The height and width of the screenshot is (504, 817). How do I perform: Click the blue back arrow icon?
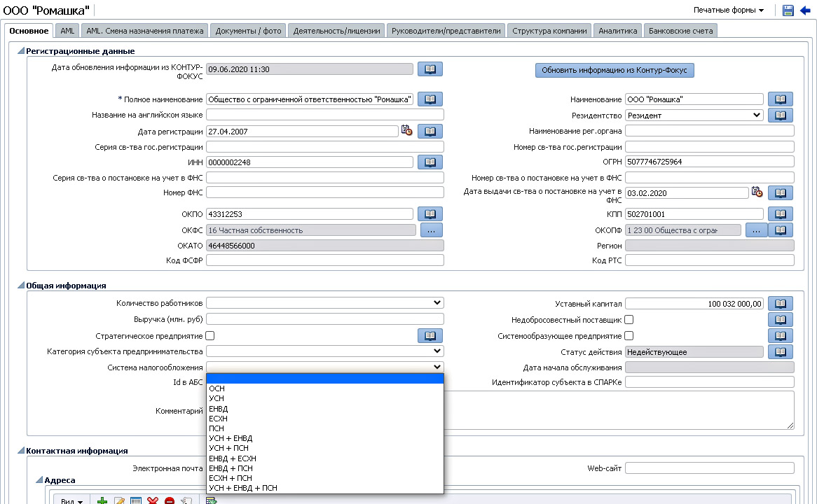[804, 10]
